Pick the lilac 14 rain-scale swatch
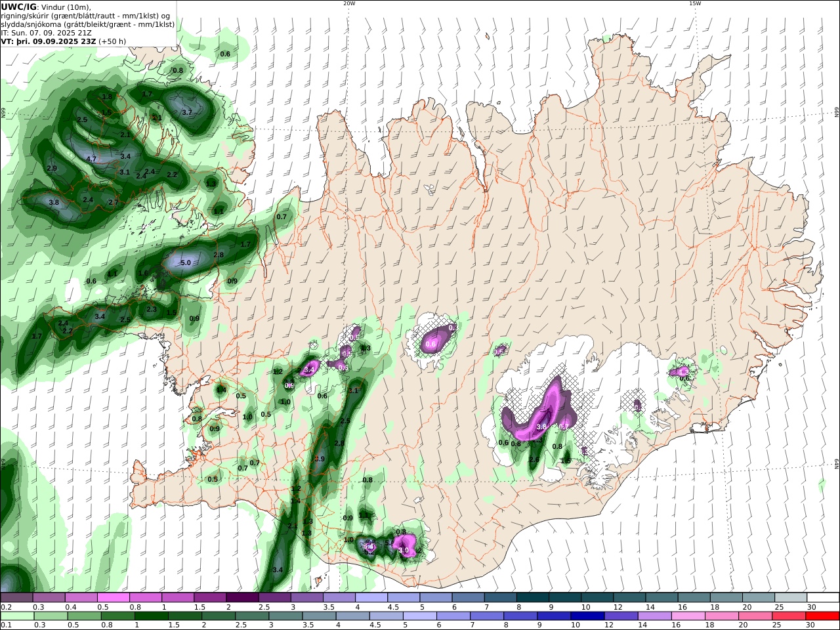Image resolution: width=840 pixels, height=630 pixels. pos(654,616)
